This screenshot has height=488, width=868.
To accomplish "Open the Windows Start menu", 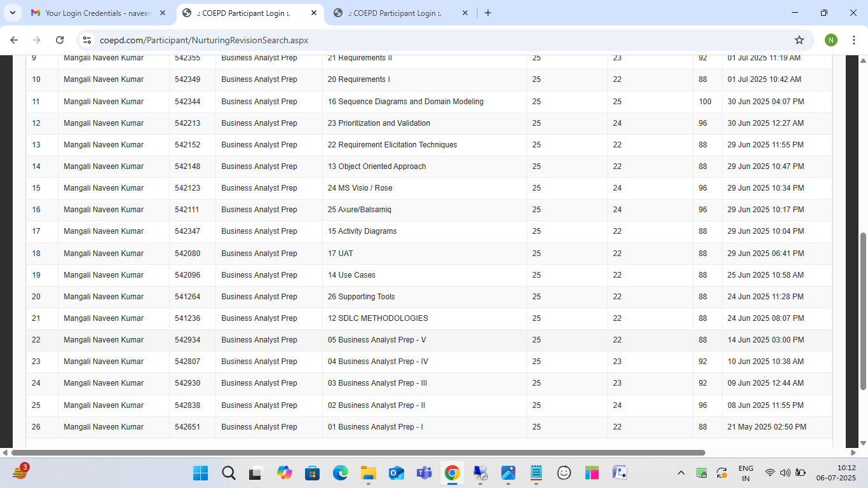I will [x=200, y=473].
